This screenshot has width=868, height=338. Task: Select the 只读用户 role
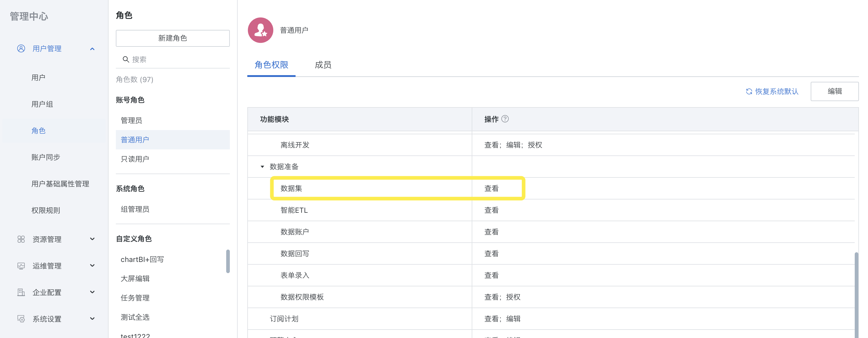pyautogui.click(x=173, y=159)
